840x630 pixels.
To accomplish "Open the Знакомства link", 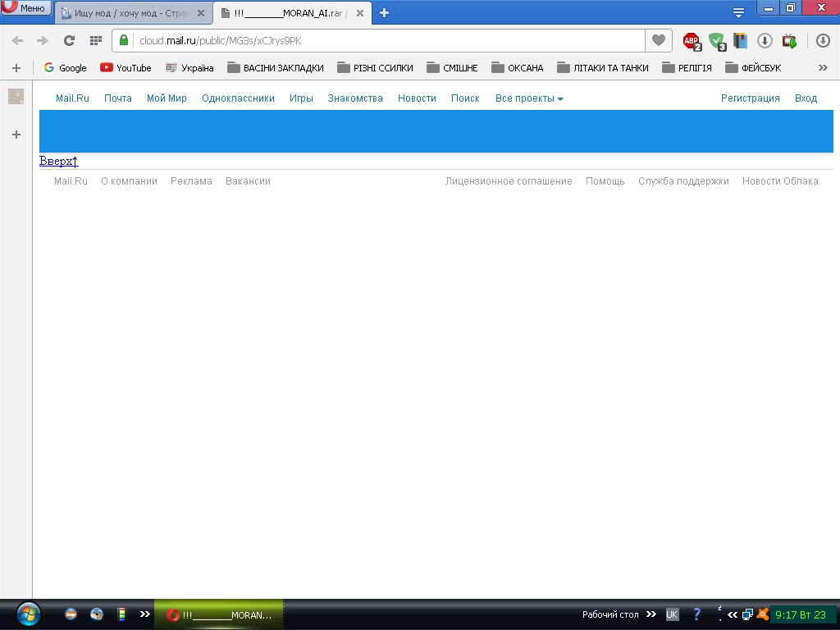I will click(355, 98).
